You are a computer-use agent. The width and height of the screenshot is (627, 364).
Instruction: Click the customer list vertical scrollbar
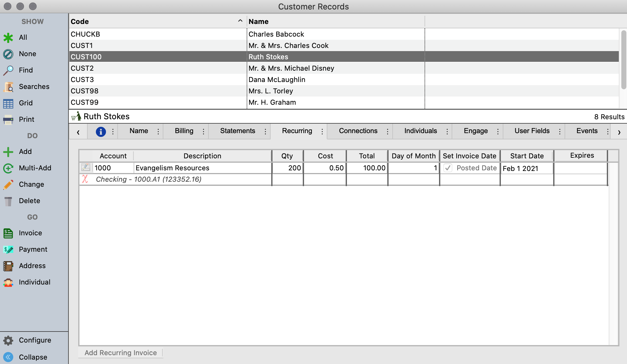click(x=623, y=60)
